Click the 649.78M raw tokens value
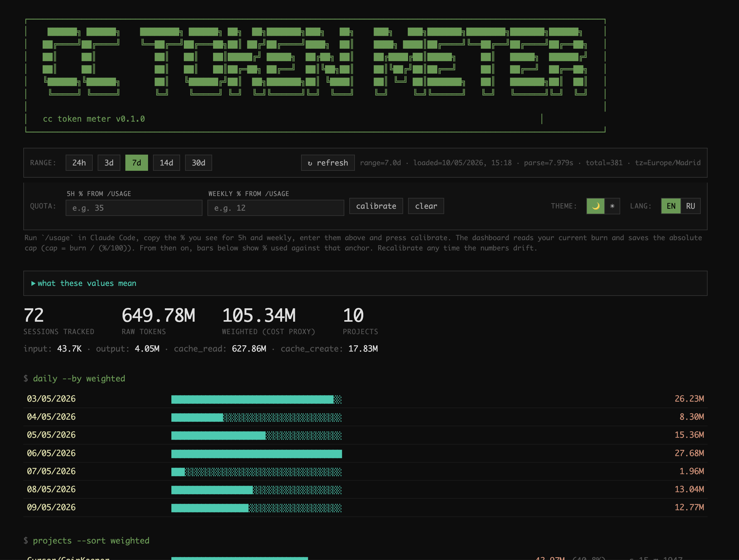 (x=158, y=315)
